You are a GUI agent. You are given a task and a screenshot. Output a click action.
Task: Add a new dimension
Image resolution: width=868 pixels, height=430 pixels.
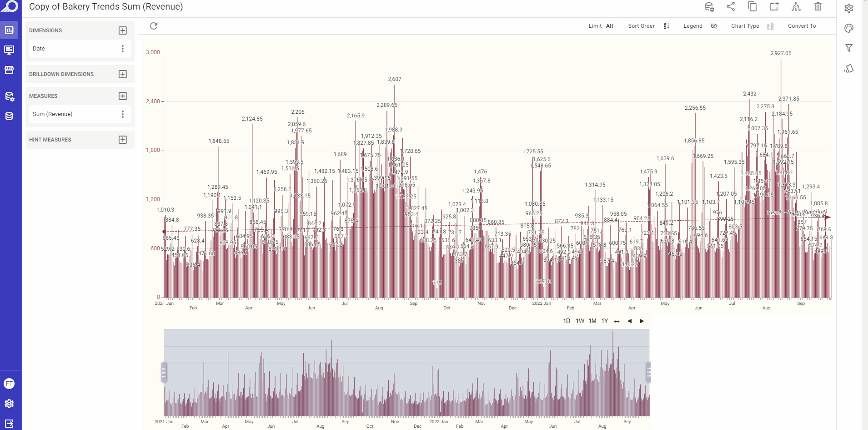(x=123, y=30)
